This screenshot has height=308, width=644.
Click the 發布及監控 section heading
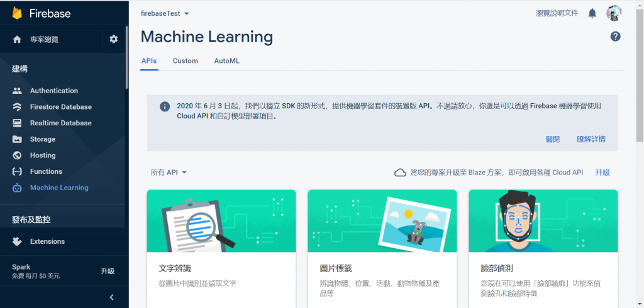pyautogui.click(x=31, y=220)
